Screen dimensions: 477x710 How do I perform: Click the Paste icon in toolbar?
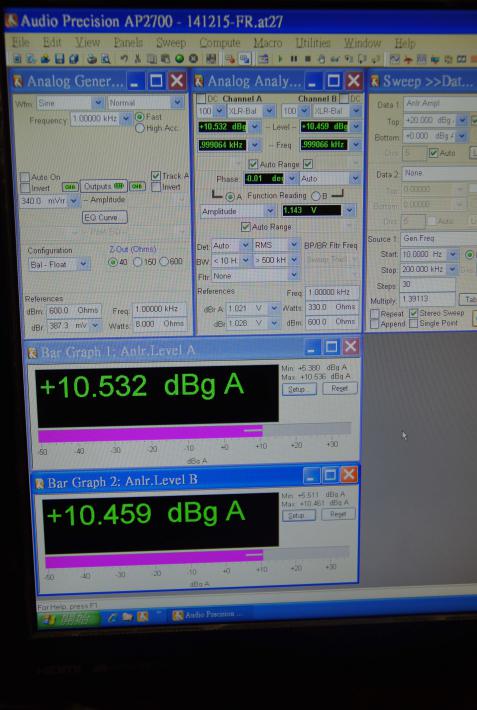tap(165, 59)
